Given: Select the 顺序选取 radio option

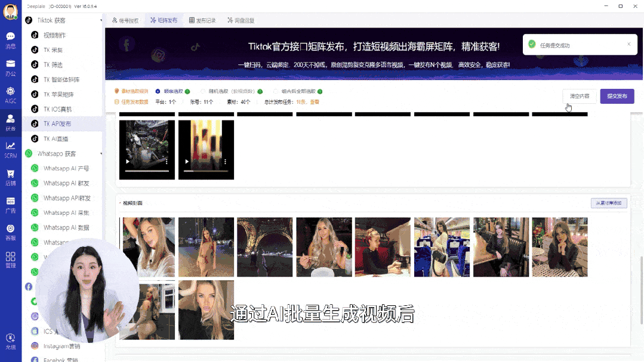Looking at the screenshot, I should (158, 91).
